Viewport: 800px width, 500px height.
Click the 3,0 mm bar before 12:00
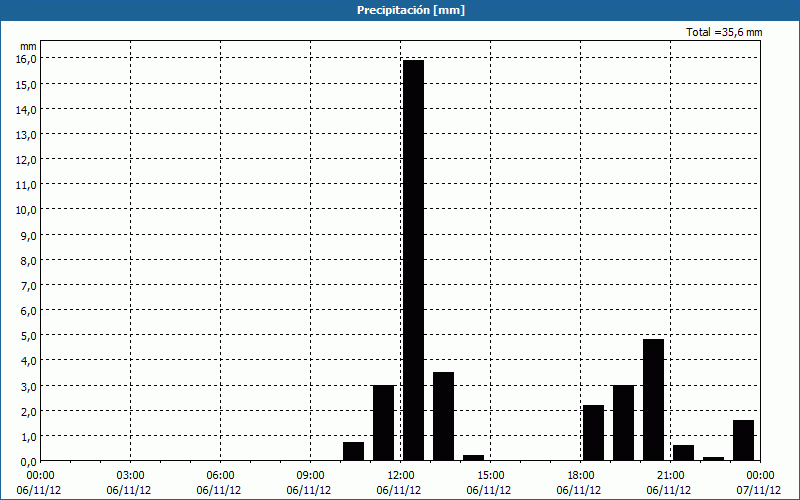coord(384,423)
